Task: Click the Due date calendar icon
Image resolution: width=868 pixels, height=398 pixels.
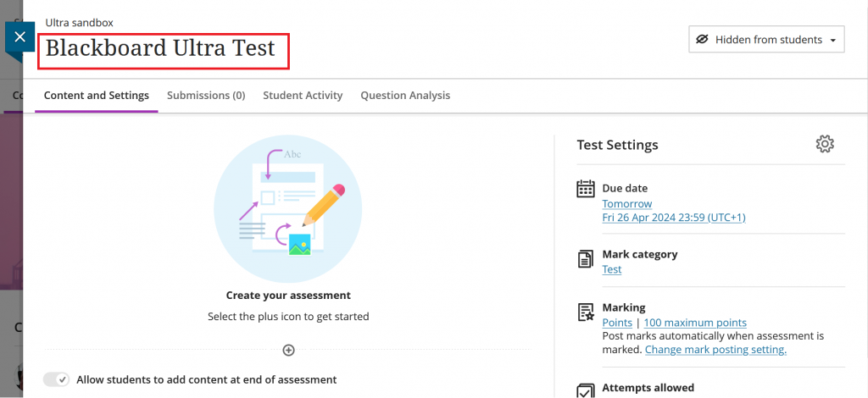Action: click(x=585, y=189)
